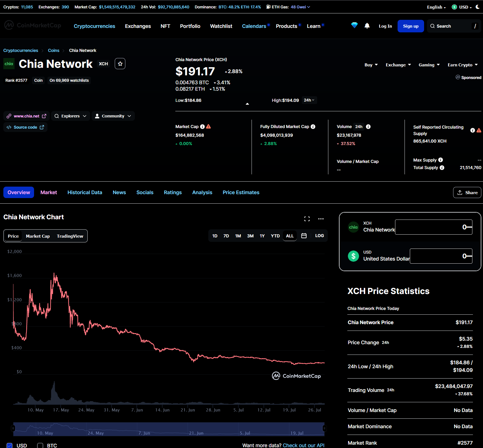Open chart more options ellipsis
The width and height of the screenshot is (483, 448).
coord(321,219)
